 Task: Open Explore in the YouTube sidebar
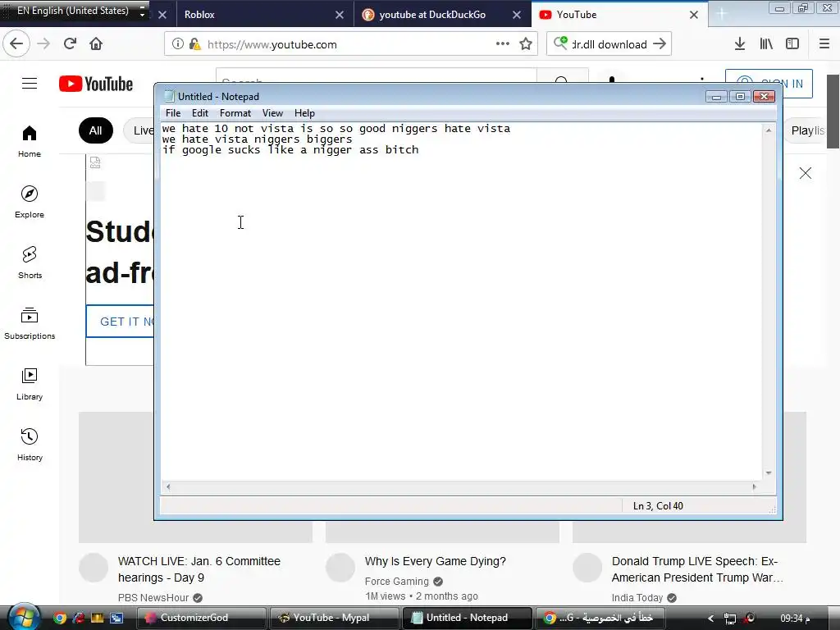(30, 202)
